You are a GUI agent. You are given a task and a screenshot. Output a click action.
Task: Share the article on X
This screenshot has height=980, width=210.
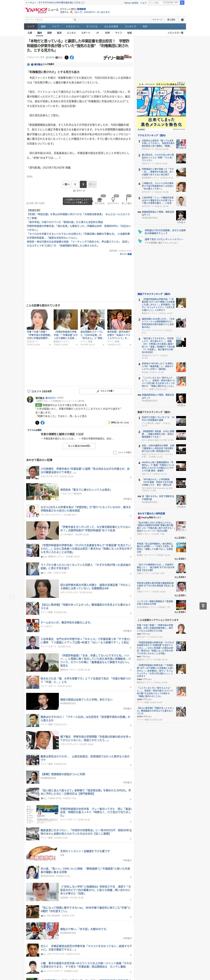tap(67, 57)
